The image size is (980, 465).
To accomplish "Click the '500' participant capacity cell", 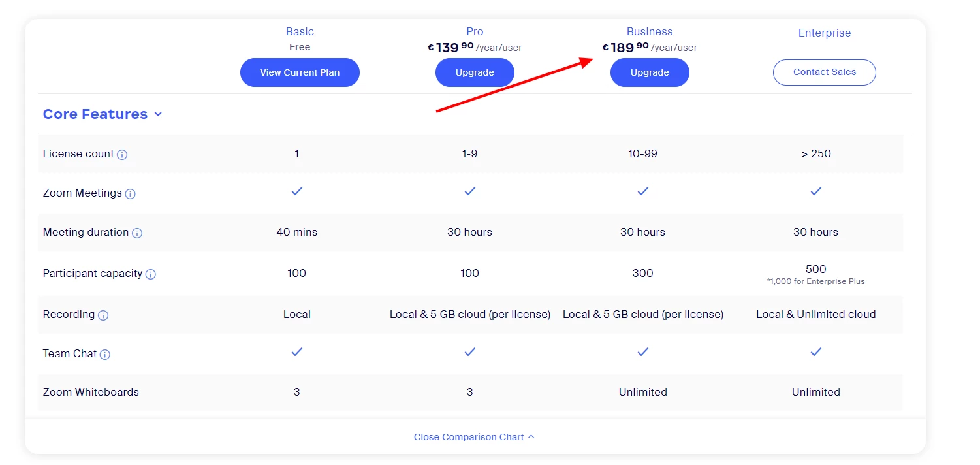I will pos(816,269).
